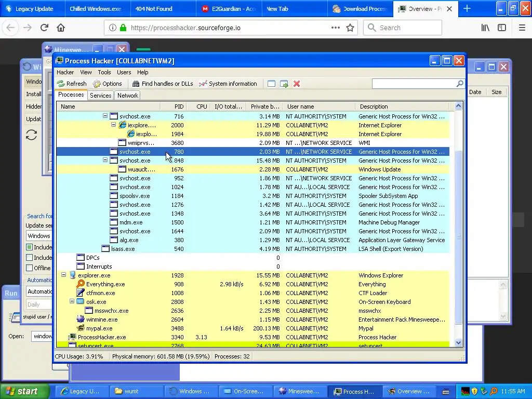Sort by the CPU column header
This screenshot has height=399, width=532.
point(198,107)
